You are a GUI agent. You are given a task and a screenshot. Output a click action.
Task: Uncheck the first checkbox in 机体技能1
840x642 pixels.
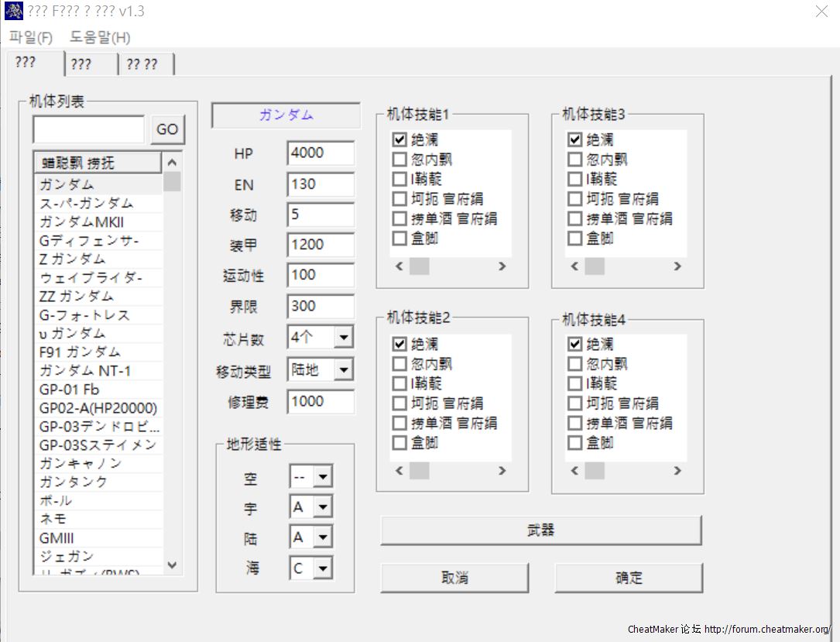[x=399, y=140]
